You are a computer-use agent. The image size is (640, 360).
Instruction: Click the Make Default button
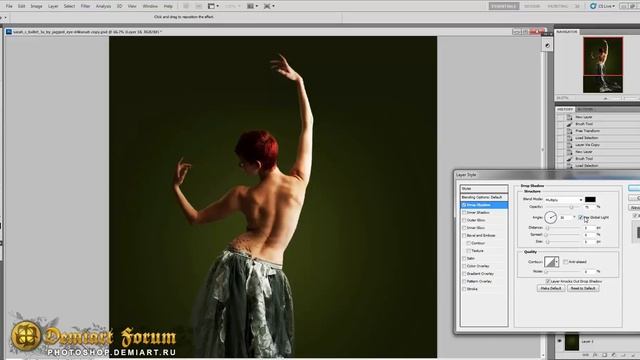pyautogui.click(x=551, y=288)
